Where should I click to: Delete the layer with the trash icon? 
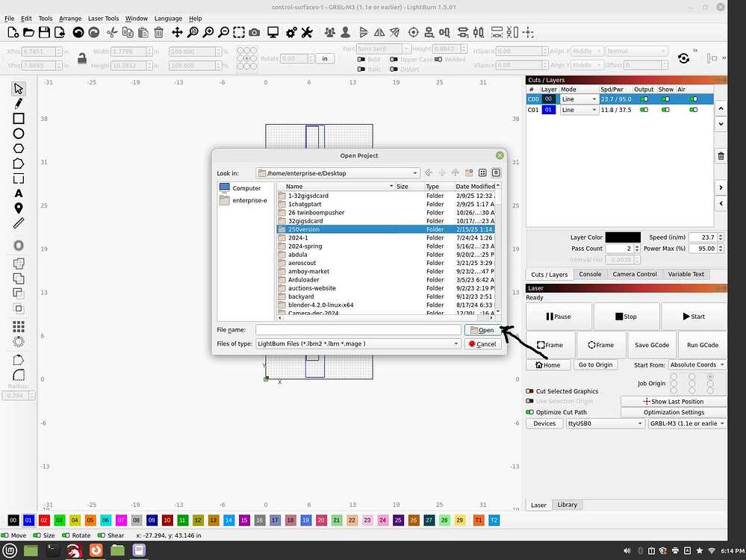coord(721,156)
